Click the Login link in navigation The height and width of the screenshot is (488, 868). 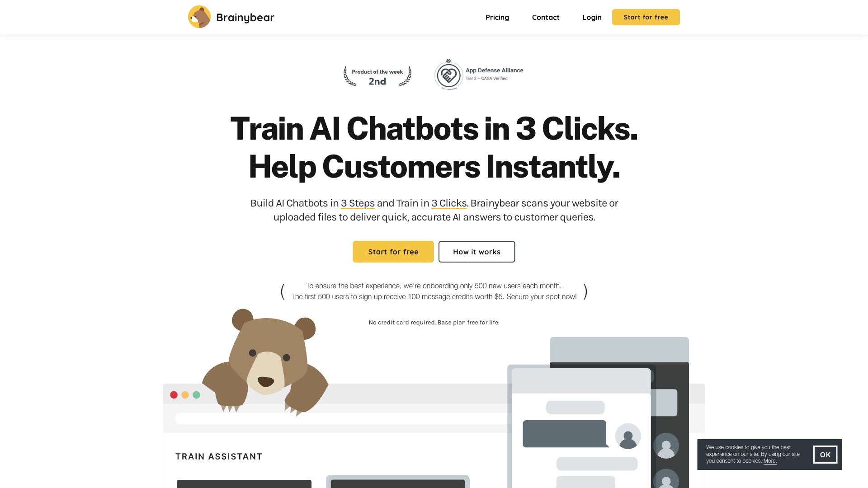(x=591, y=17)
